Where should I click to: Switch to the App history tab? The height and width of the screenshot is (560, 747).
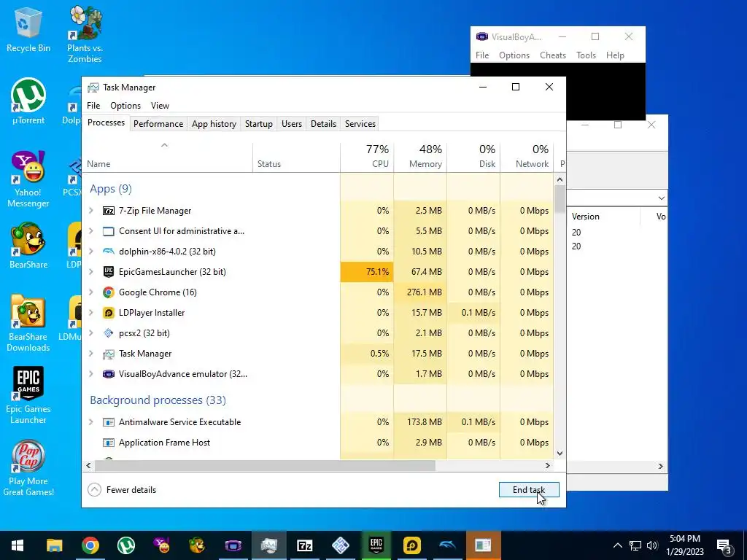pos(214,124)
